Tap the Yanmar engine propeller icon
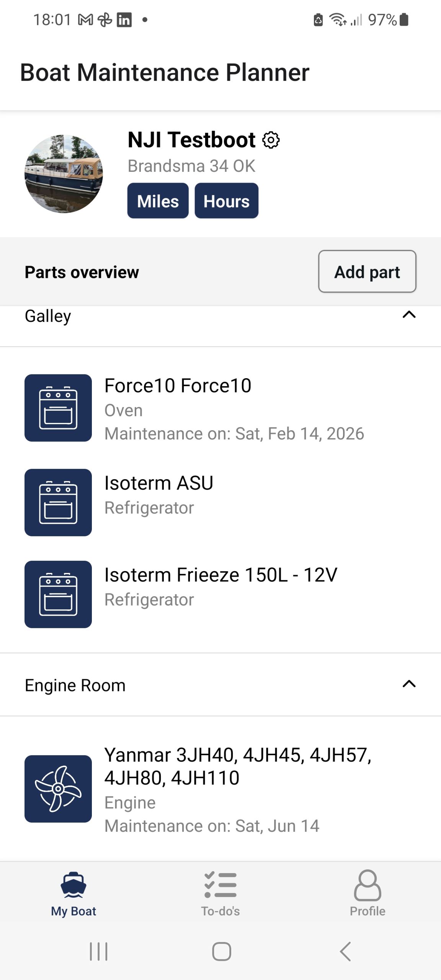Image resolution: width=441 pixels, height=980 pixels. (58, 789)
